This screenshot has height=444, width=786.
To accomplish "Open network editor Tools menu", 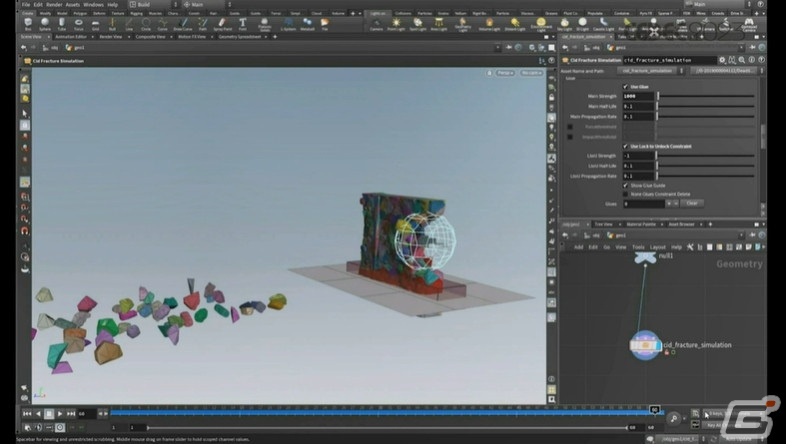I will point(638,247).
